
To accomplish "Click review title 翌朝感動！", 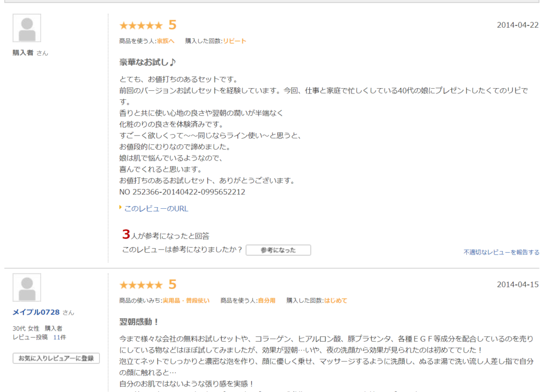I will pyautogui.click(x=139, y=322).
